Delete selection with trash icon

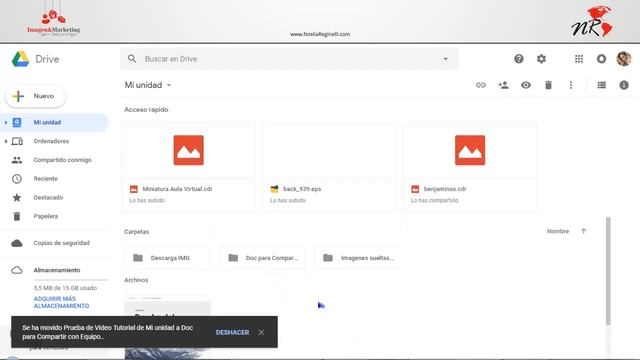(x=548, y=85)
